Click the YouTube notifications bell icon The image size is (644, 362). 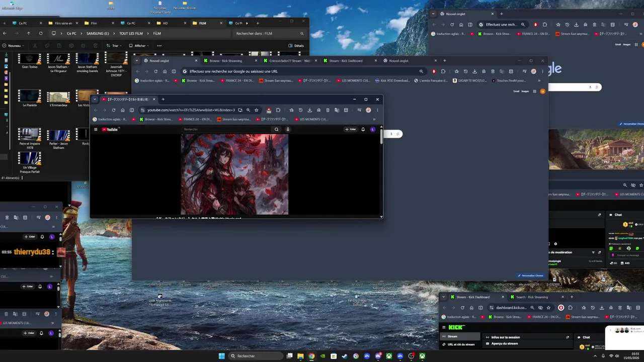[x=363, y=129]
